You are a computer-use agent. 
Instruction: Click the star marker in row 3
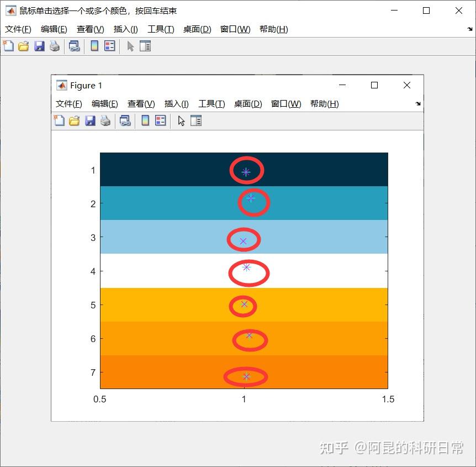point(243,240)
